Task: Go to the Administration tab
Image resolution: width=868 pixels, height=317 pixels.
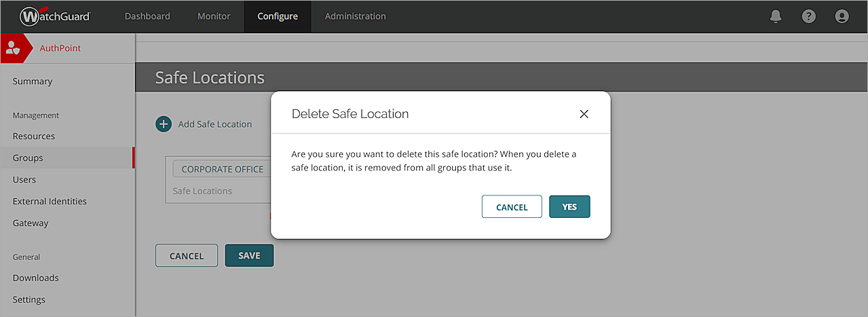Action: pos(355,16)
